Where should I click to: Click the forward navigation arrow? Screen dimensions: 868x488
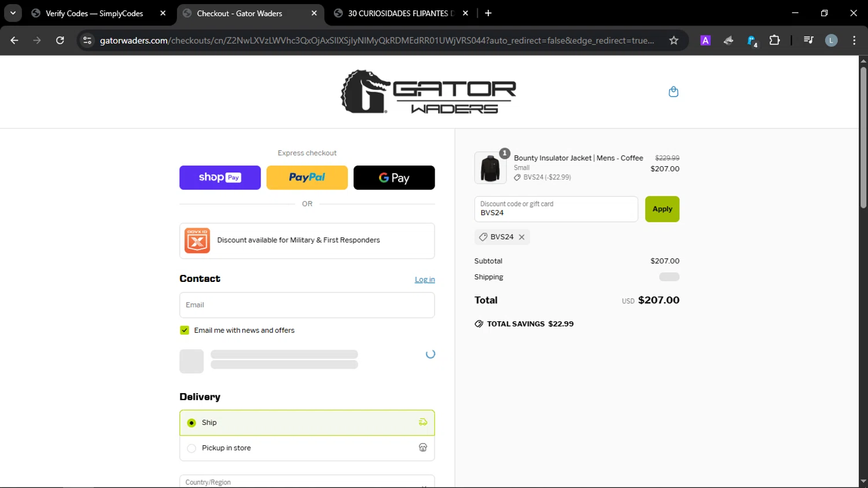[x=37, y=40]
